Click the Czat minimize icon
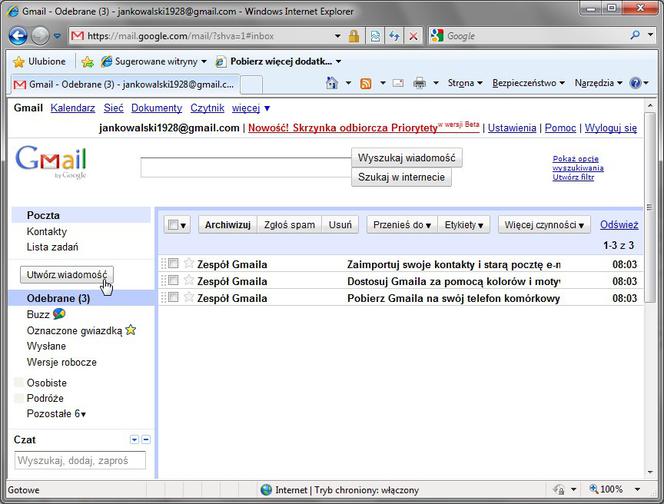Viewport: 664px width, 504px height. point(146,440)
